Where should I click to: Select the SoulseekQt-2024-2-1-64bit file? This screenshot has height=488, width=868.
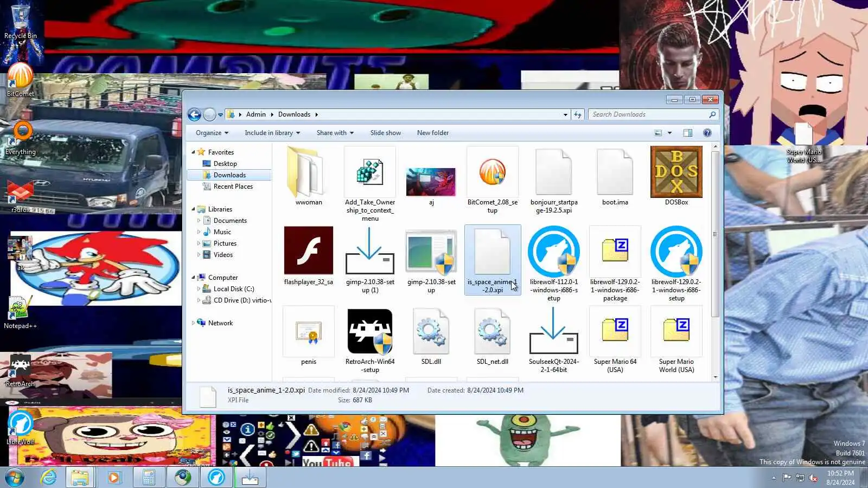click(x=554, y=340)
